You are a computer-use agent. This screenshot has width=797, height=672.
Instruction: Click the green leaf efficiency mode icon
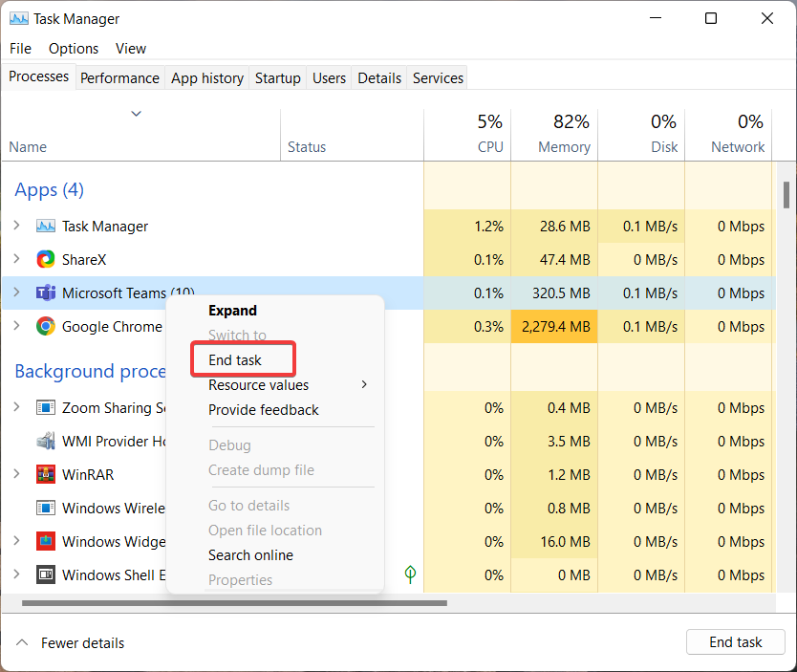tap(410, 574)
